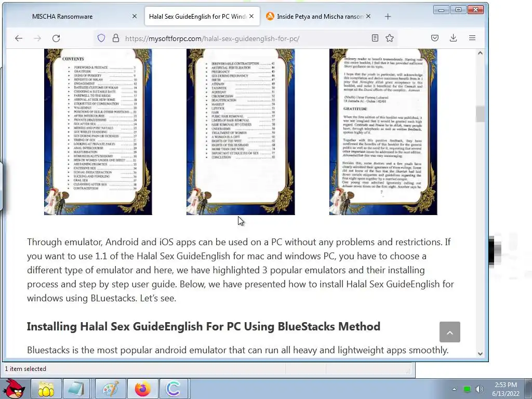Toggle reader view icon
The width and height of the screenshot is (532, 399).
point(375,38)
